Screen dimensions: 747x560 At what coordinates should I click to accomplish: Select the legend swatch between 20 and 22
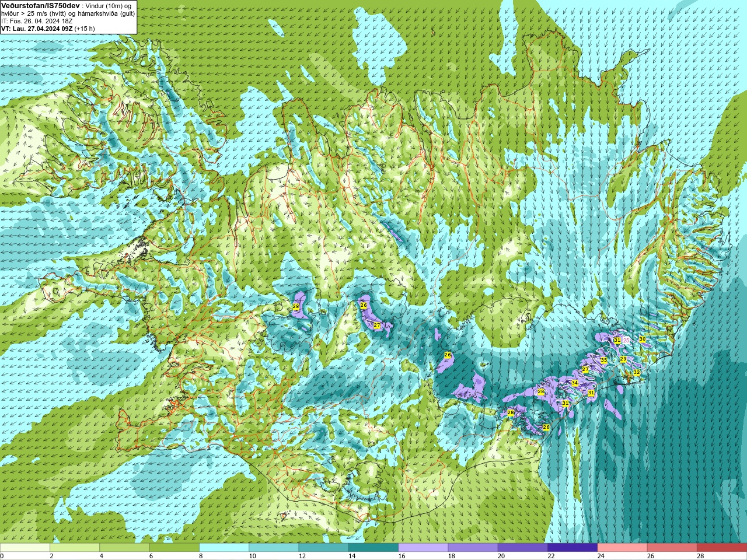[522, 548]
